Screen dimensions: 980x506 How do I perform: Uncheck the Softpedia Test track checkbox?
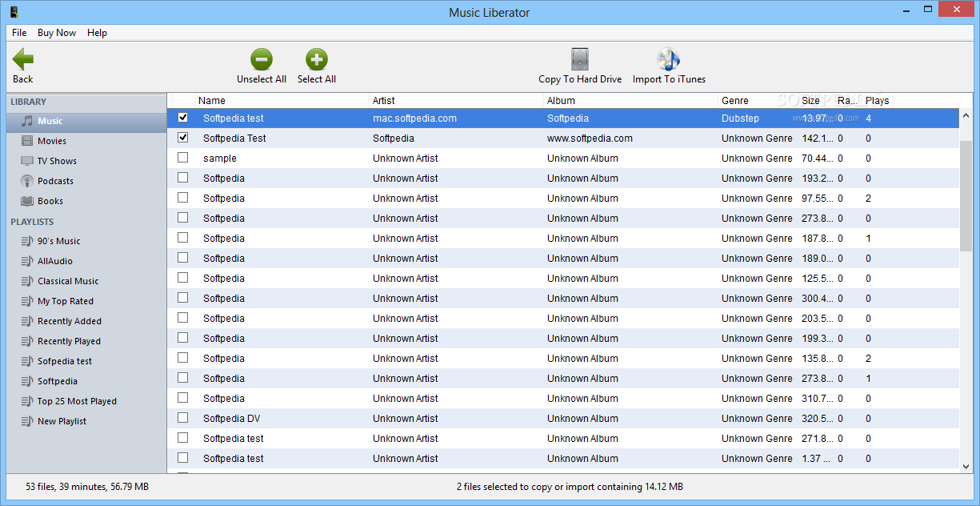[183, 138]
